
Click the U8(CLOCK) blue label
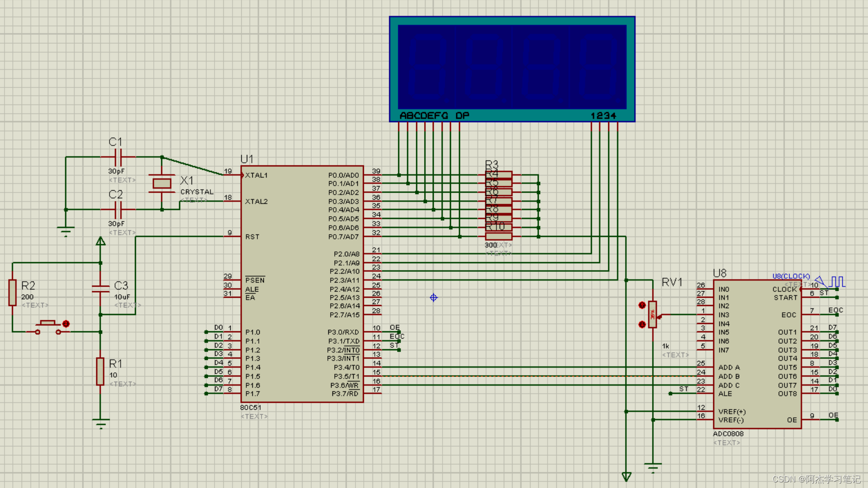point(791,276)
